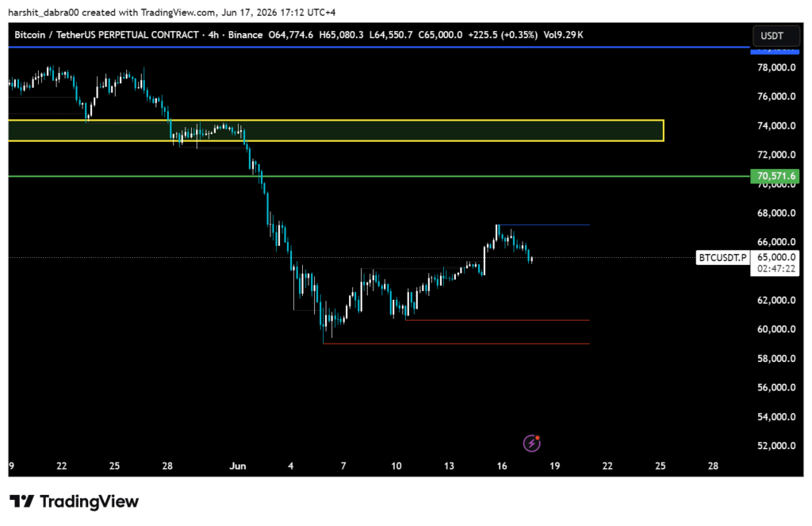Click the O64,774.6 open price value

tap(290, 35)
